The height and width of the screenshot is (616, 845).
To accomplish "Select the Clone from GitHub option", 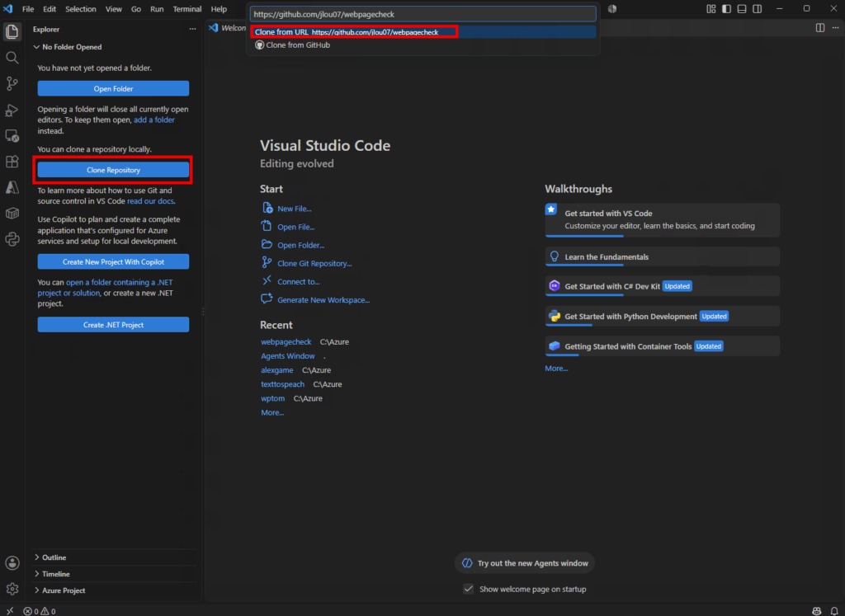I will [423, 45].
